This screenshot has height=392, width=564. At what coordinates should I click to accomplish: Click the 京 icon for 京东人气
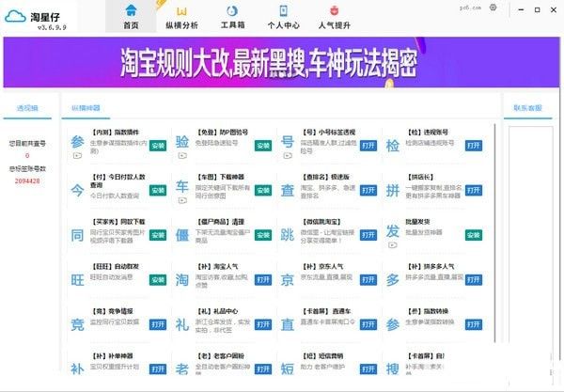point(288,280)
